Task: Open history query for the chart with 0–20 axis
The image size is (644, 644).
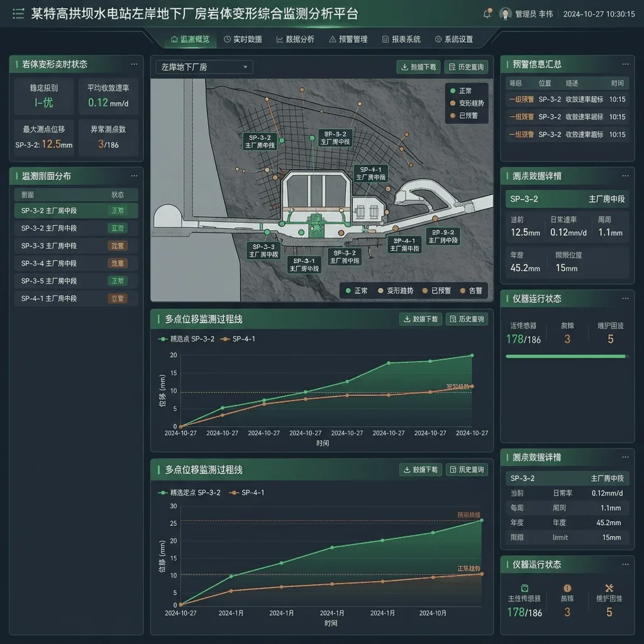Action: (x=467, y=319)
